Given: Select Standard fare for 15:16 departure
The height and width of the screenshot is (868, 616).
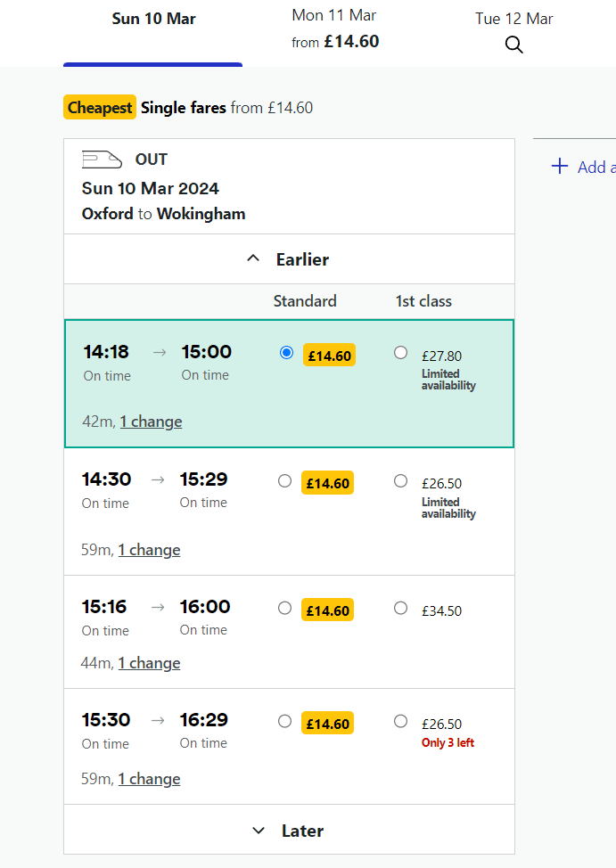Looking at the screenshot, I should [284, 609].
